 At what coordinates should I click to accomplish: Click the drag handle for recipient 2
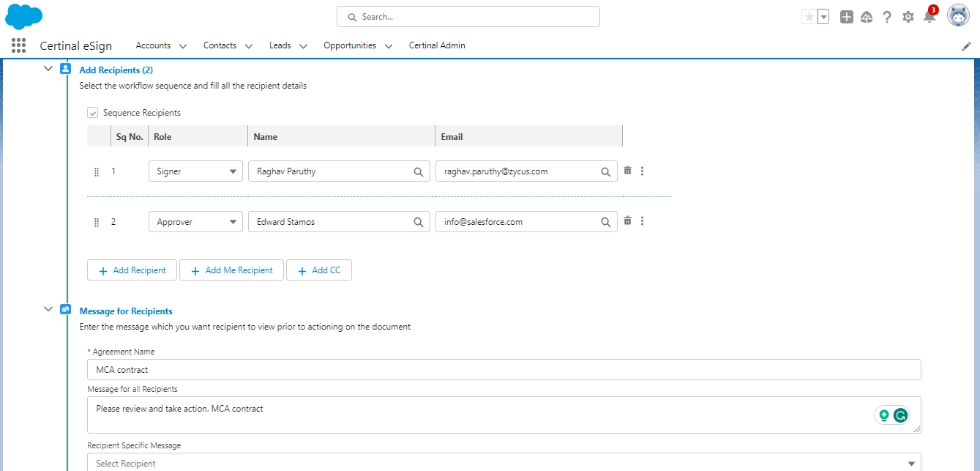click(97, 223)
